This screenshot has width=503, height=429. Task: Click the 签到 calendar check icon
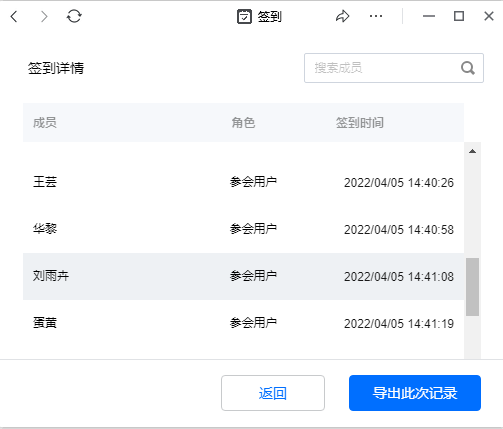point(244,16)
